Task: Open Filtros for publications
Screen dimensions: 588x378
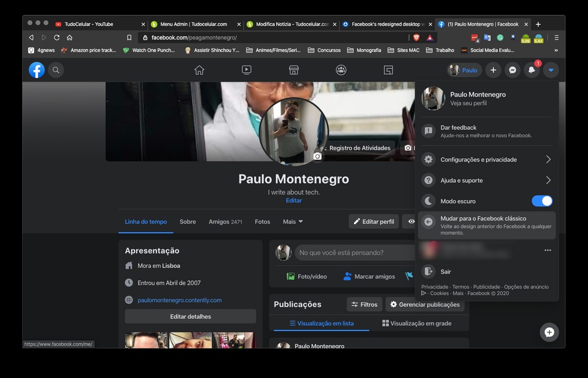Action: (365, 305)
